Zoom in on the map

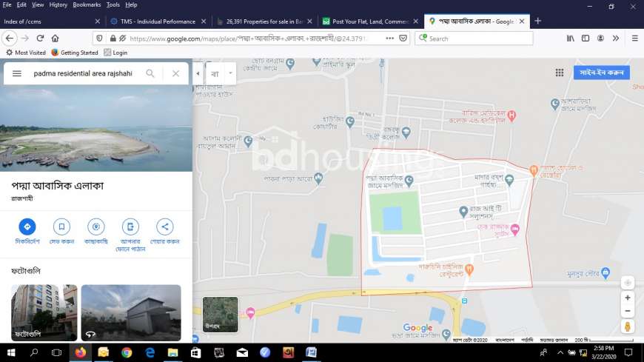click(x=628, y=298)
